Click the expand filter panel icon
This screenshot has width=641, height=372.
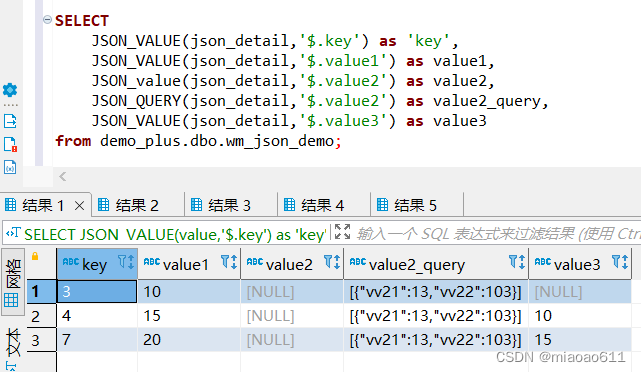coord(342,232)
